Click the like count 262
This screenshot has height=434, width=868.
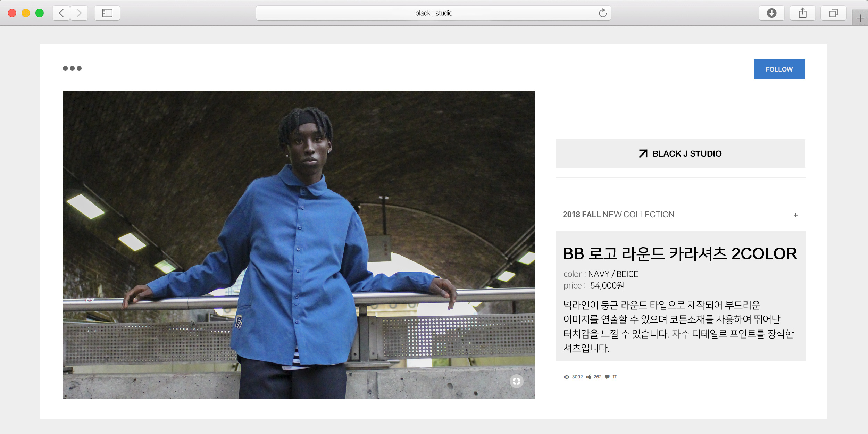598,377
